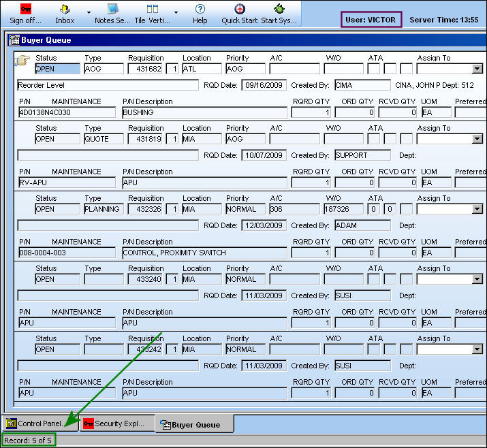Click CONTROL, PROXIMITY SWITCH description field
This screenshot has height=448, width=487.
pyautogui.click(x=205, y=253)
